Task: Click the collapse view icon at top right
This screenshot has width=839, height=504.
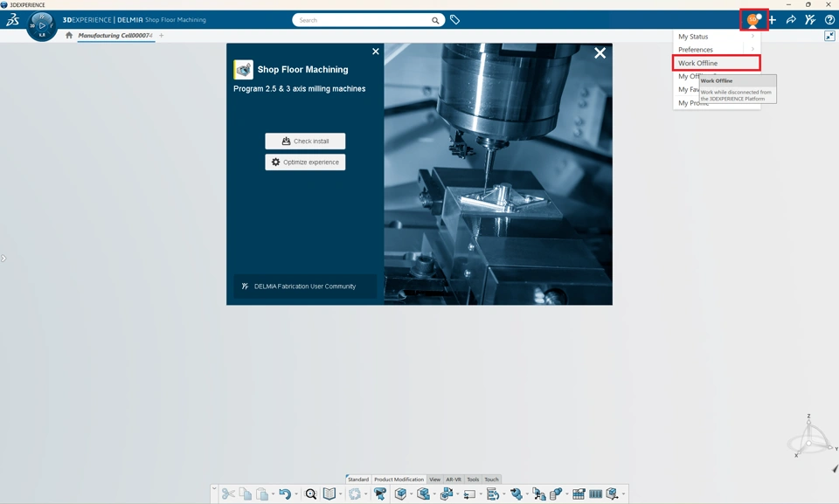Action: (x=829, y=36)
